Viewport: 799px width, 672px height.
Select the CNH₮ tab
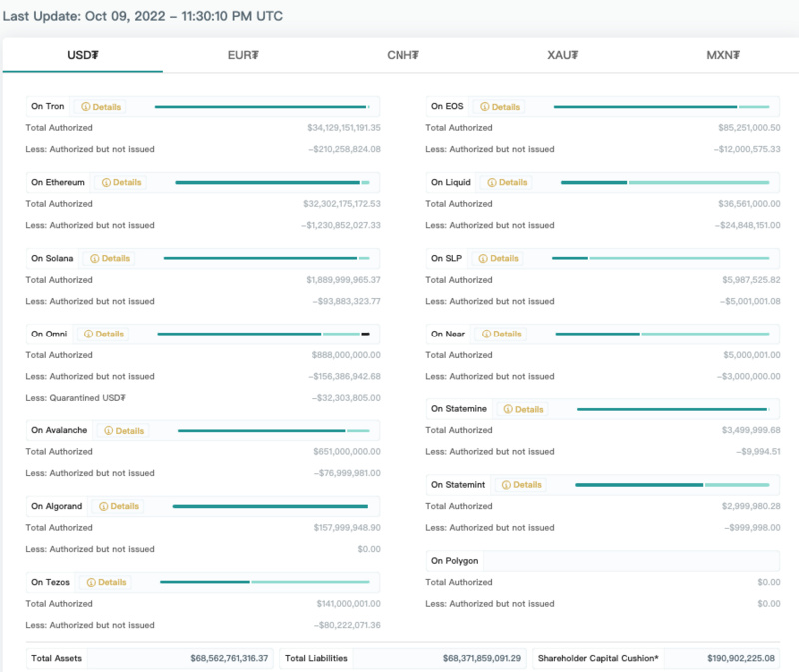402,55
